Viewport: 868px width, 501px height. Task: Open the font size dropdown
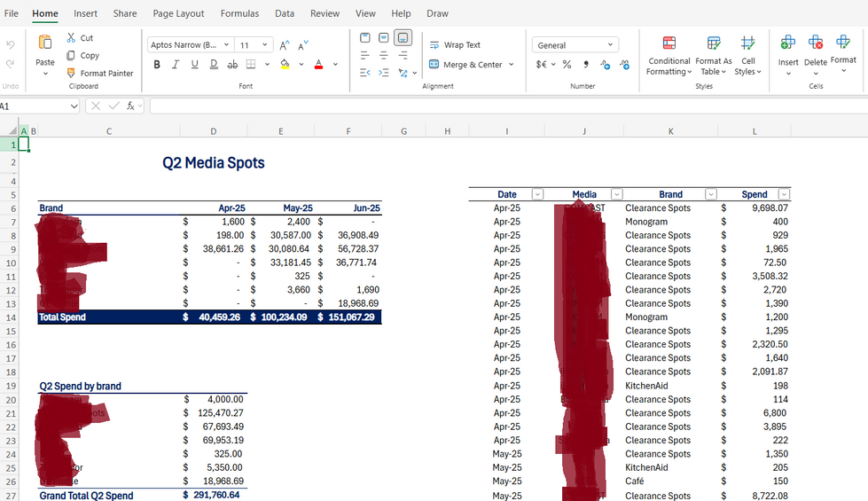pos(264,45)
